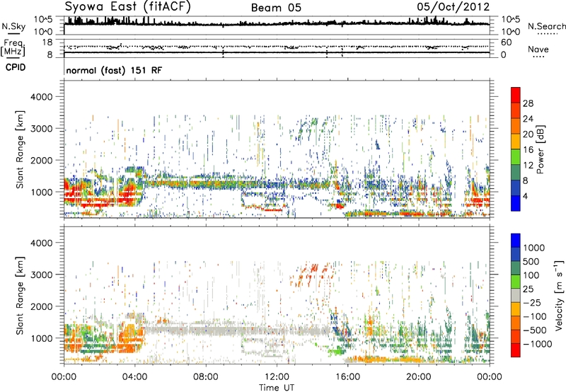566x392 pixels.
Task: Click the date '05/Oct/2012'
Action: pos(454,7)
